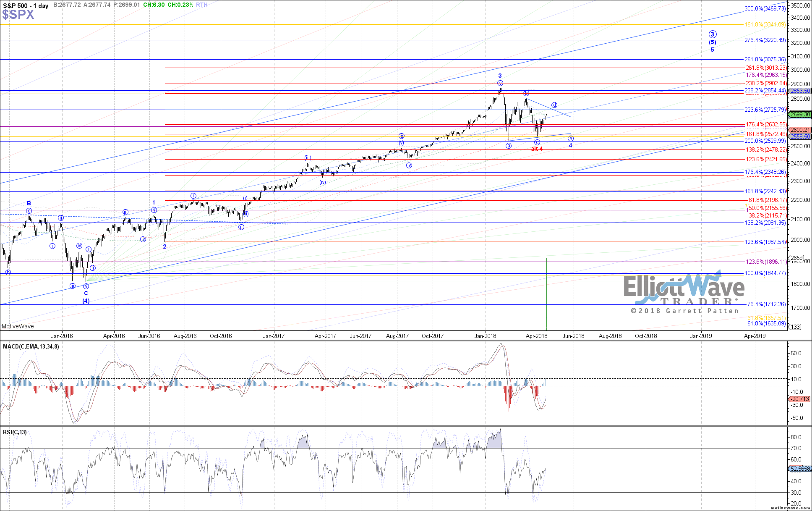
Task: Click the MACD value tag -20.713
Action: [800, 399]
